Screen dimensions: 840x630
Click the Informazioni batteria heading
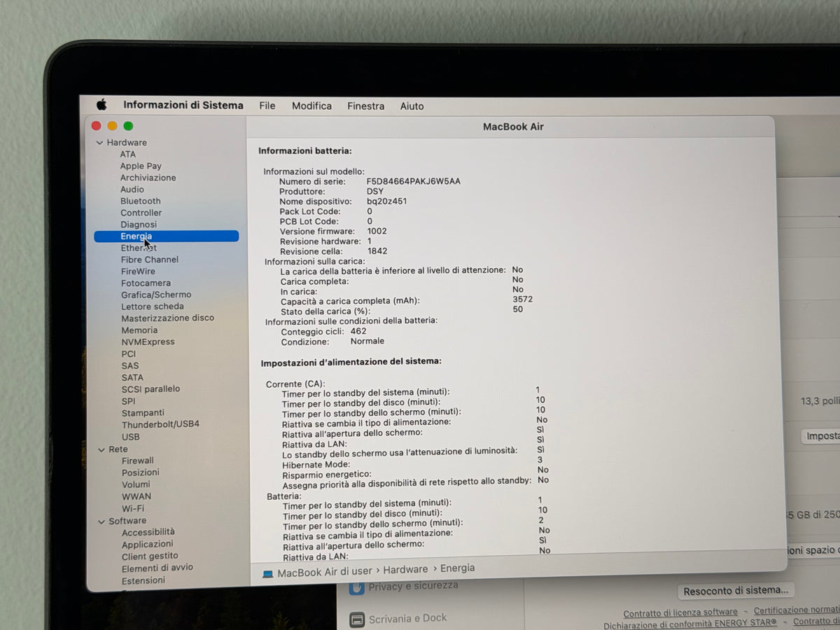pos(305,150)
